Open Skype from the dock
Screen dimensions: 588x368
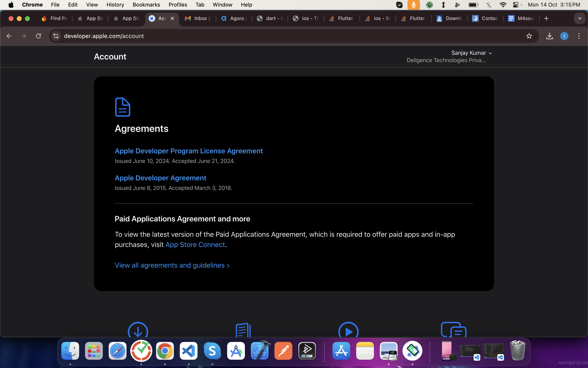[x=212, y=351]
